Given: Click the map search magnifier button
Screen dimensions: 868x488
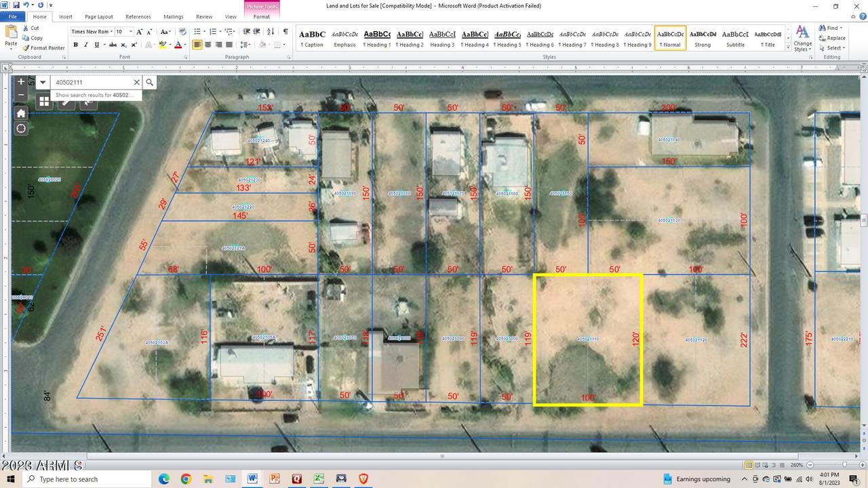Looking at the screenshot, I should (150, 82).
